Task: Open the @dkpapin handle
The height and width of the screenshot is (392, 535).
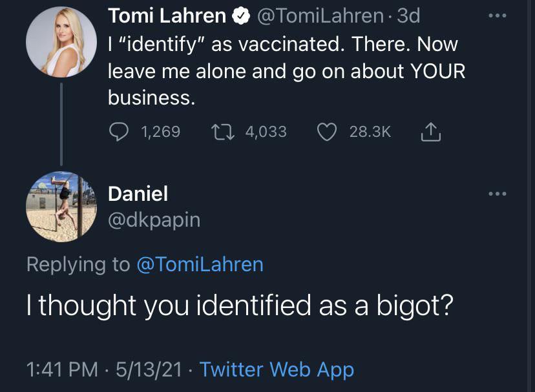Action: (154, 220)
